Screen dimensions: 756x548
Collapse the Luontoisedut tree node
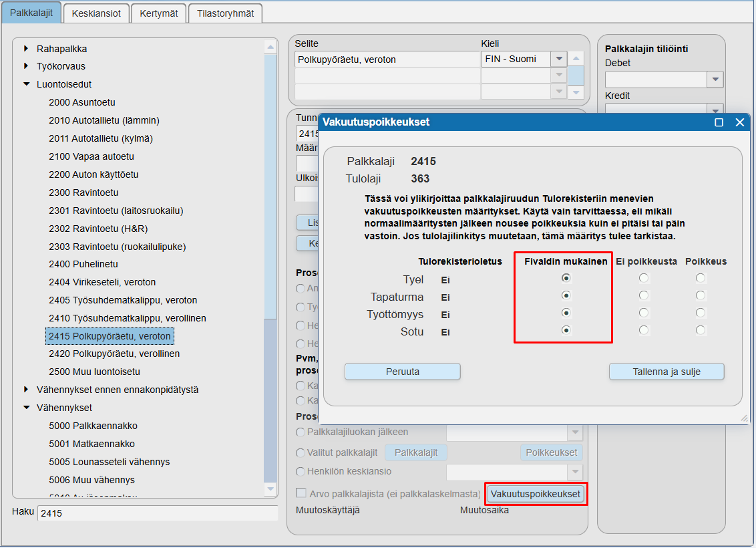[x=26, y=84]
